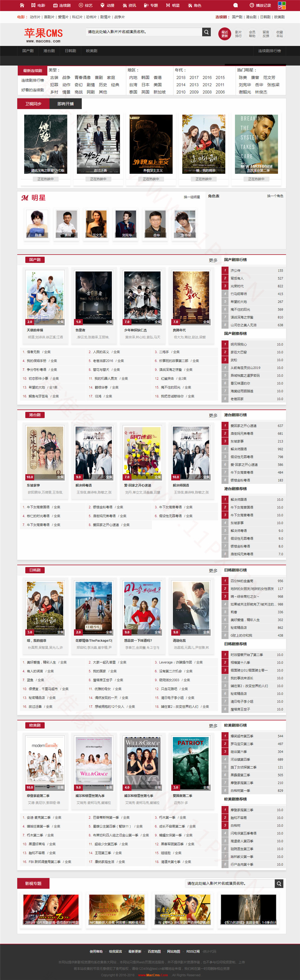Open the 明星 nav menu item
This screenshot has width=300, height=980.
(x=173, y=5)
